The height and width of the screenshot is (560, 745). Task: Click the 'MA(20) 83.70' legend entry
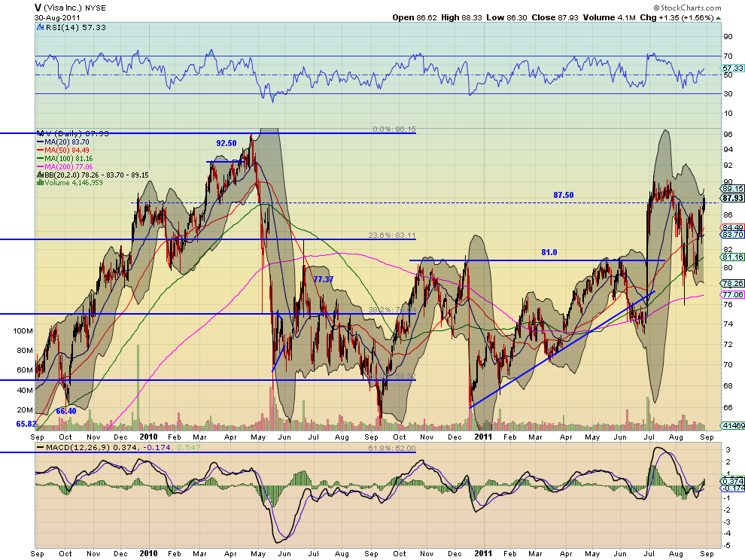coord(66,142)
